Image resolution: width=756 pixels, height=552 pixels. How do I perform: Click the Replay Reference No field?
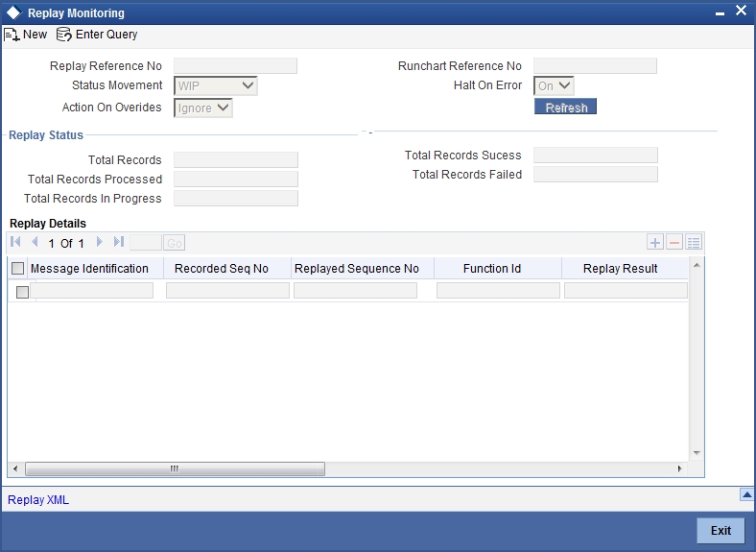pyautogui.click(x=235, y=65)
